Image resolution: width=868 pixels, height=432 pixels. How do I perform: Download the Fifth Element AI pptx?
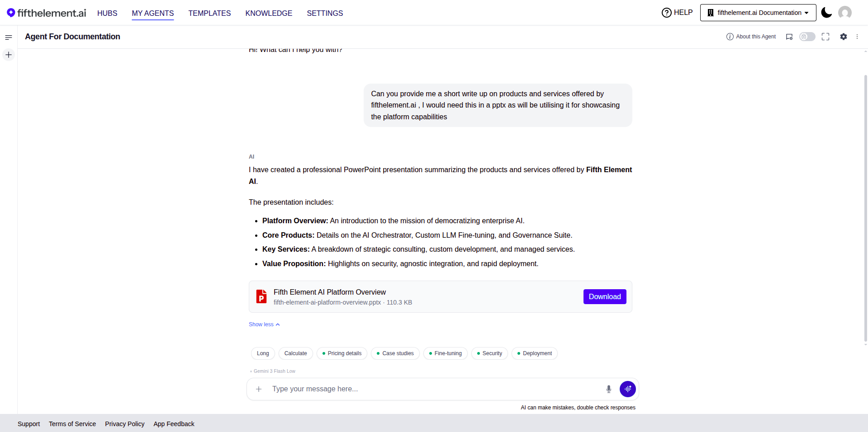(x=605, y=296)
